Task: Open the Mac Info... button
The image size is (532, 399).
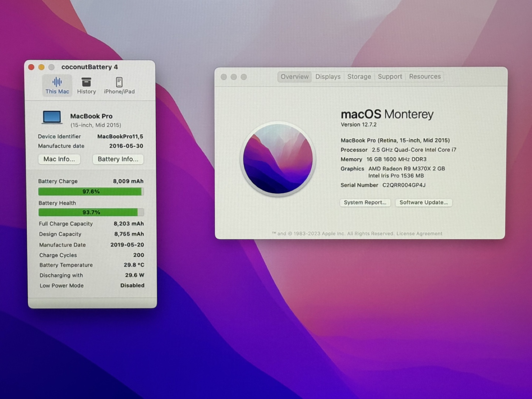Action: [x=59, y=159]
